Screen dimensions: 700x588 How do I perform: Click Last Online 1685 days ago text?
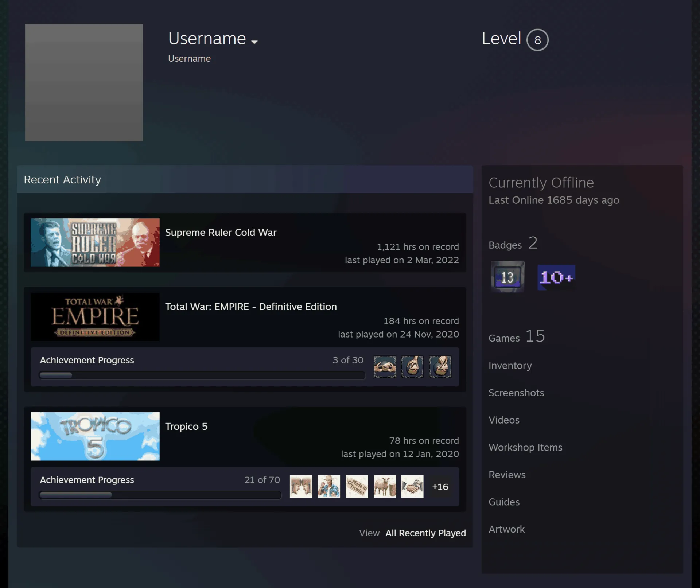[554, 200]
